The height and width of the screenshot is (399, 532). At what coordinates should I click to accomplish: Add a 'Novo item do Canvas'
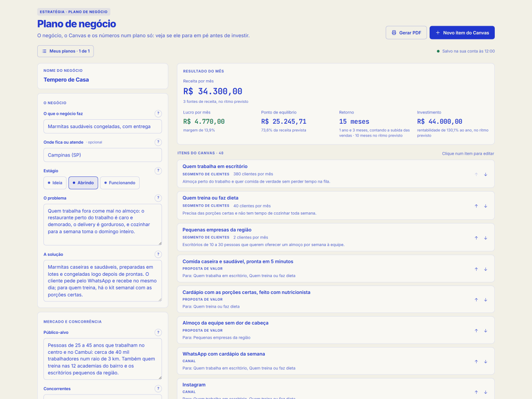(462, 33)
